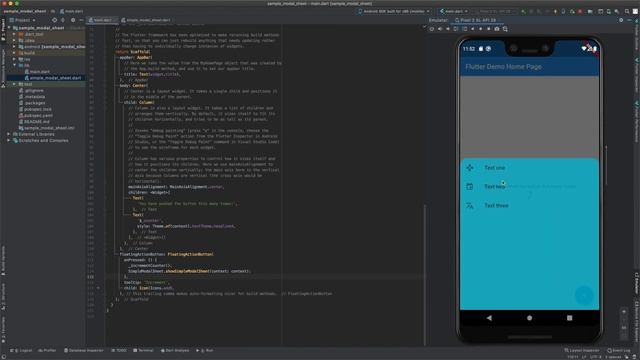Open the device selector dropdown
Screen dimensions: 640x360
coord(394,11)
